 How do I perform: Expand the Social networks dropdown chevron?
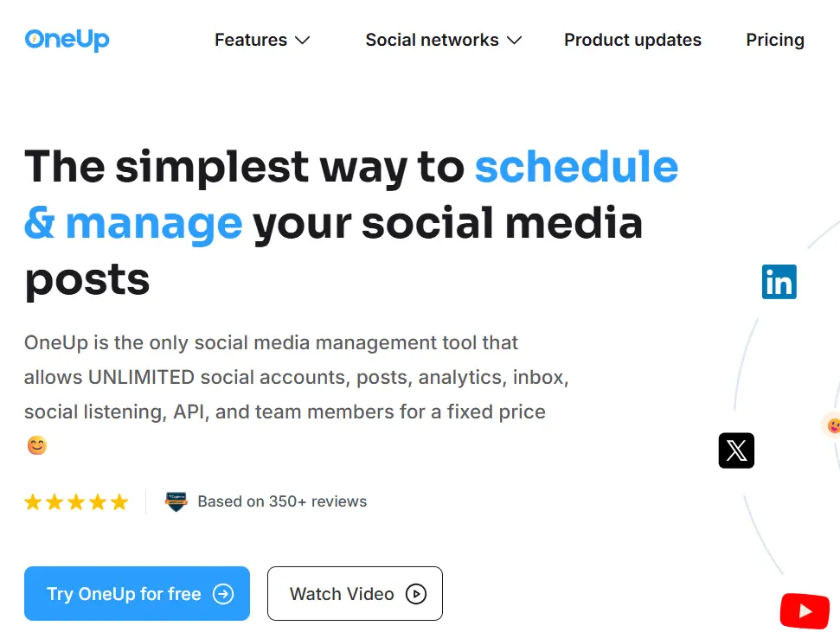click(514, 41)
